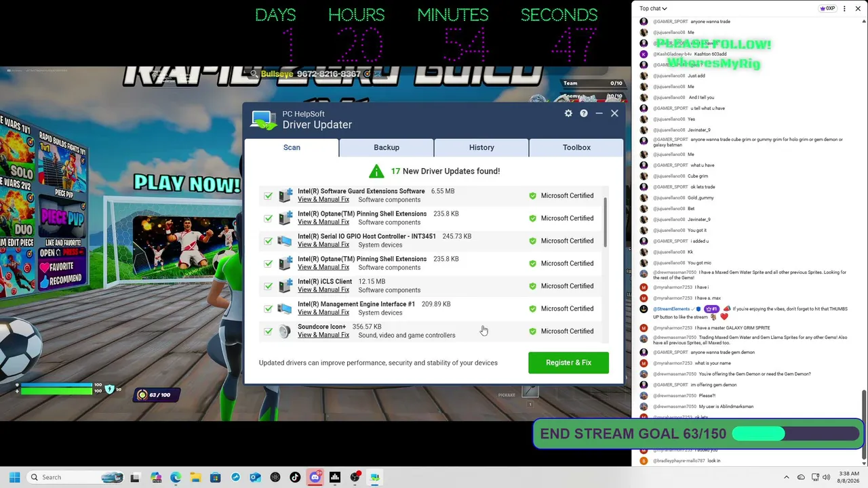Viewport: 868px width, 488px height.
Task: Click the Register & Fix button
Action: (568, 363)
